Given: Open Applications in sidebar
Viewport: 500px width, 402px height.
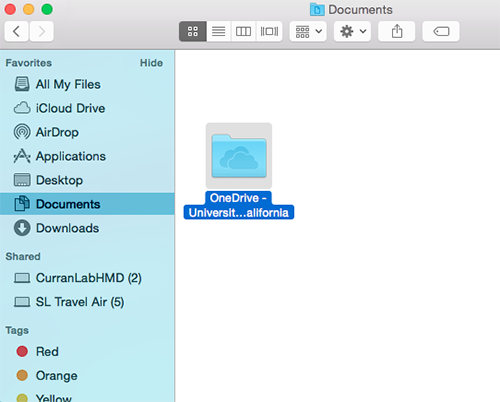Looking at the screenshot, I should 87,156.
